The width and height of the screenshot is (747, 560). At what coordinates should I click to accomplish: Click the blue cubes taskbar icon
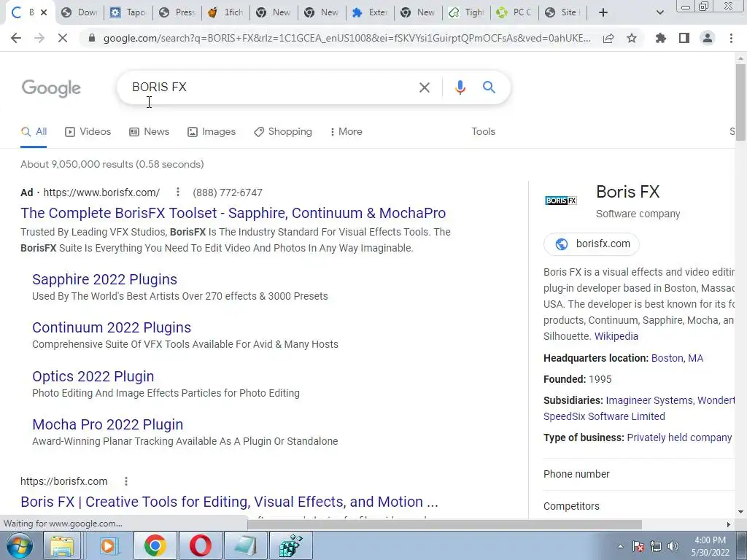click(x=290, y=545)
